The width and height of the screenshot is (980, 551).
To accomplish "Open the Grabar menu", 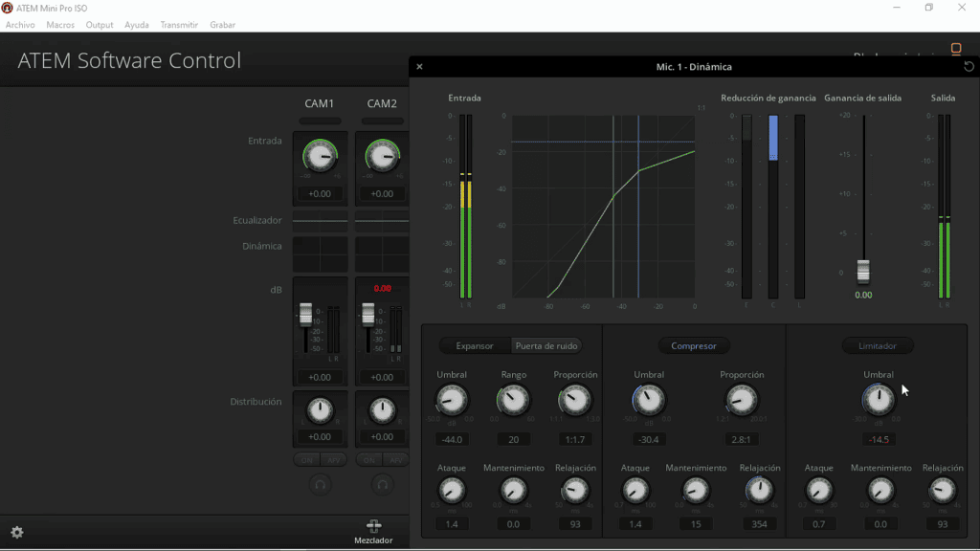I will coord(222,25).
